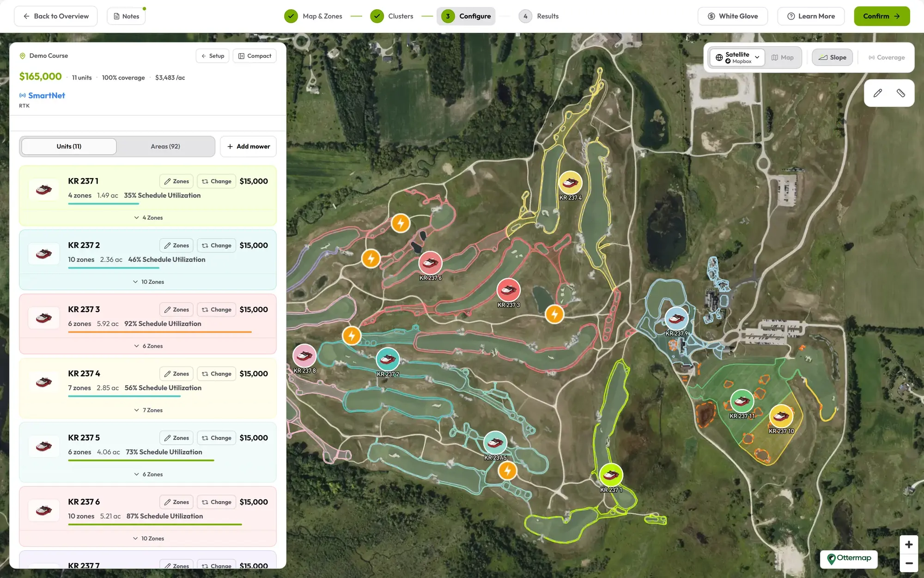
Task: Edit Zones for KR 237 6
Action: (x=176, y=502)
